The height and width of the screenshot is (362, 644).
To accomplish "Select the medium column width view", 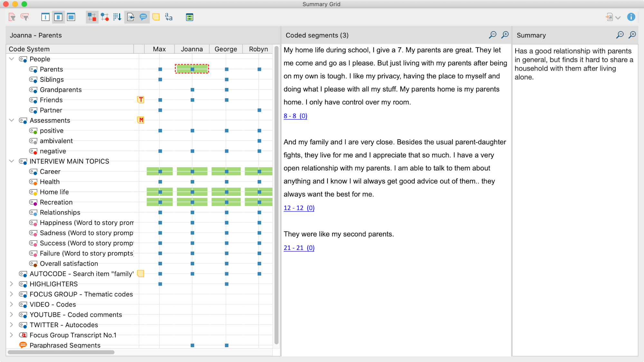I will click(x=58, y=17).
